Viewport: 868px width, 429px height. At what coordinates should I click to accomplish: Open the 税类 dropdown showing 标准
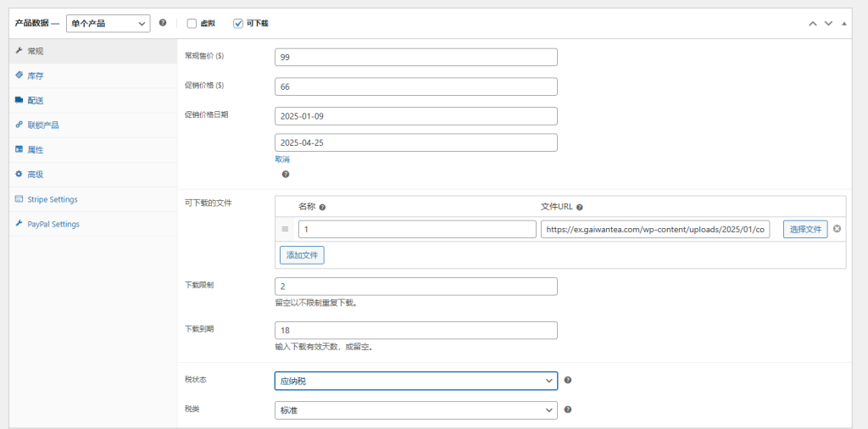coord(416,410)
